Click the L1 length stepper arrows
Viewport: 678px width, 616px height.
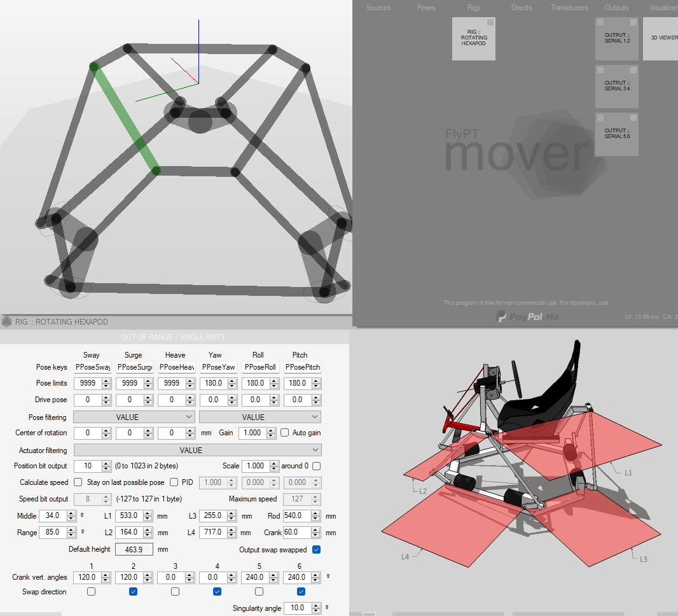pyautogui.click(x=148, y=515)
